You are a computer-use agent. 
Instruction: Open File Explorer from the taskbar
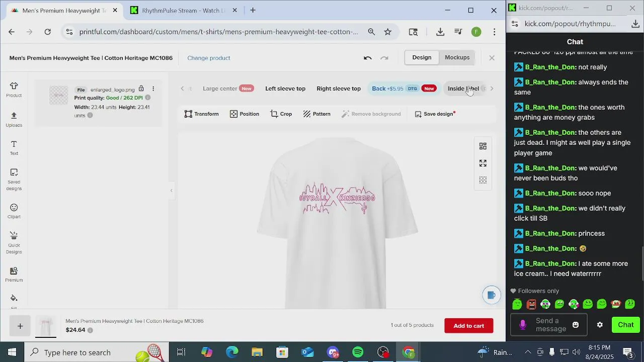pyautogui.click(x=257, y=352)
